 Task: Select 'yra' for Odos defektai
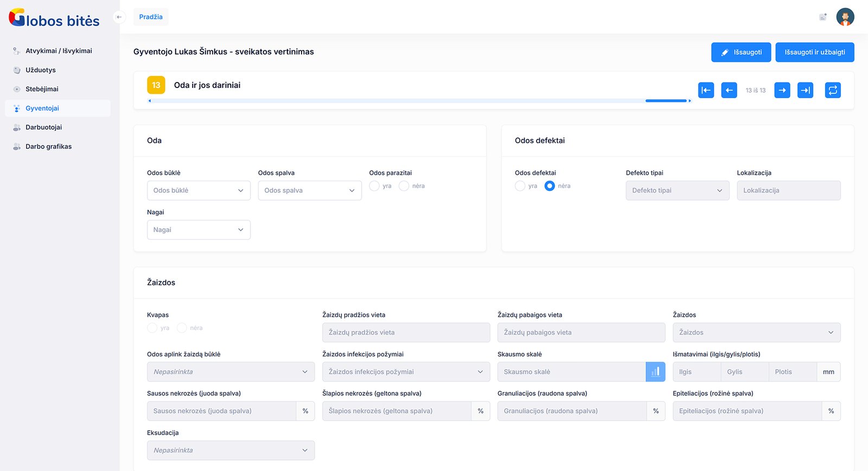[x=520, y=186]
